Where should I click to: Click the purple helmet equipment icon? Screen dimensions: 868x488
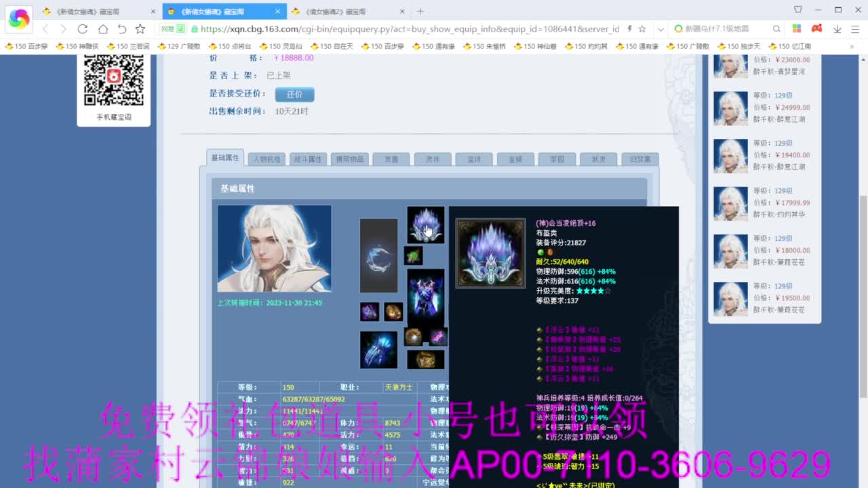pos(426,224)
